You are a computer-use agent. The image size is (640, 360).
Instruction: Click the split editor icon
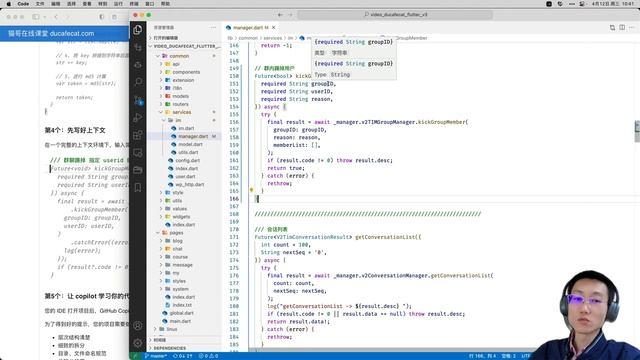(x=622, y=27)
